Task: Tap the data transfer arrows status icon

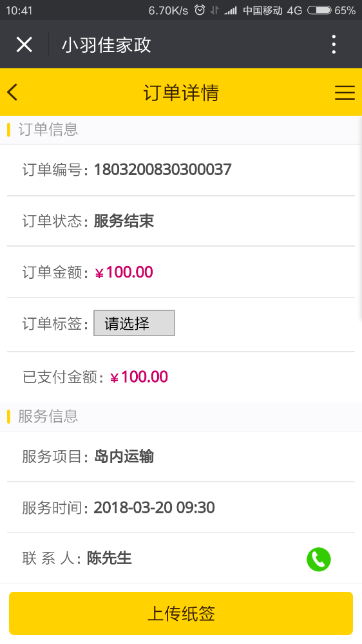Action: [214, 10]
